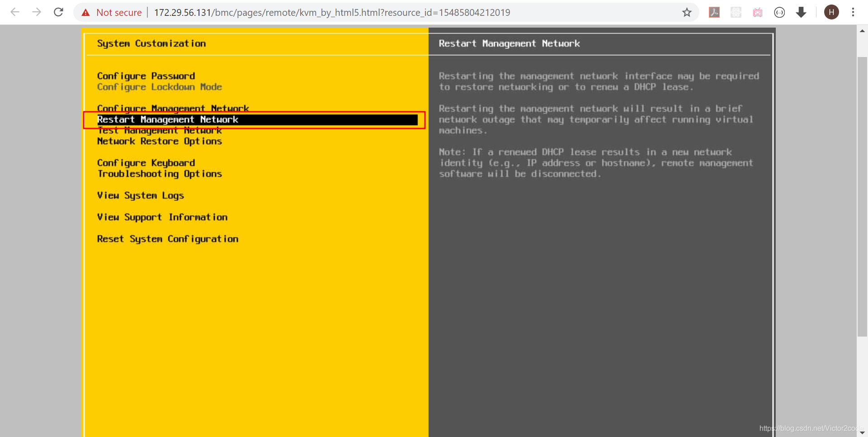Click the browser back arrow
Viewport: 868px width, 437px height.
tap(15, 12)
